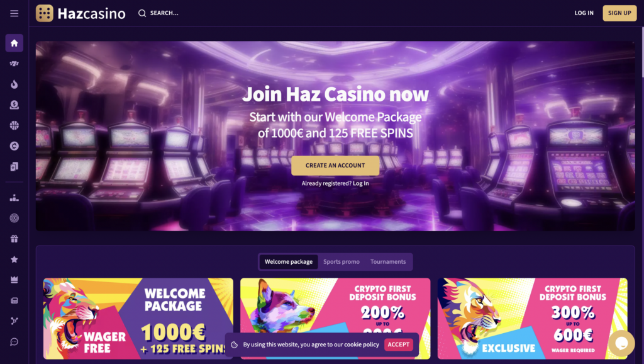Click the playing cards icon

[x=14, y=167]
